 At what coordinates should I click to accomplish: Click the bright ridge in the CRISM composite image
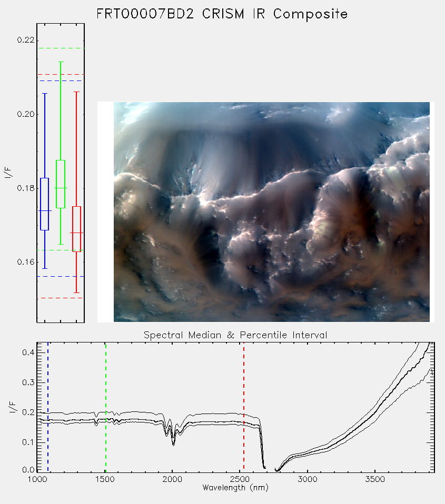coord(203,201)
